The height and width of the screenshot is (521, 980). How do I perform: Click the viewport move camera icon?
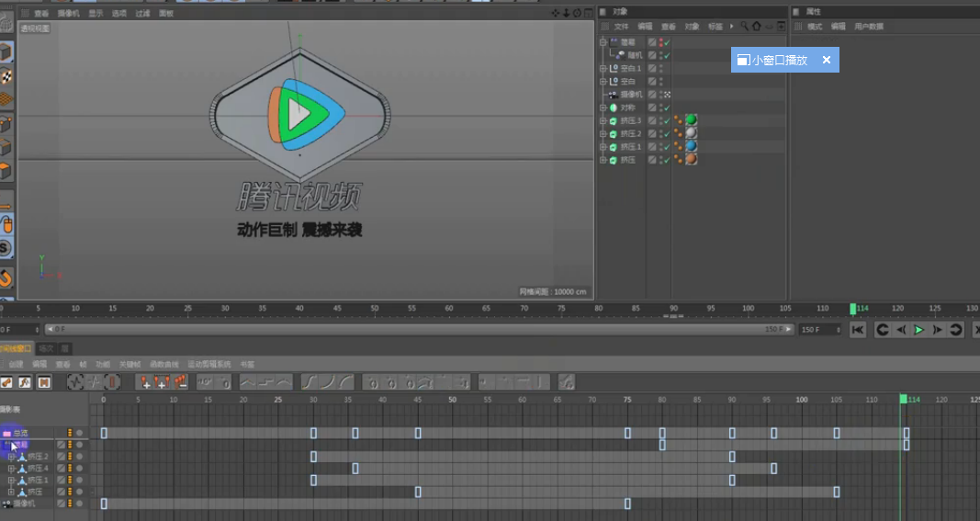tap(555, 13)
